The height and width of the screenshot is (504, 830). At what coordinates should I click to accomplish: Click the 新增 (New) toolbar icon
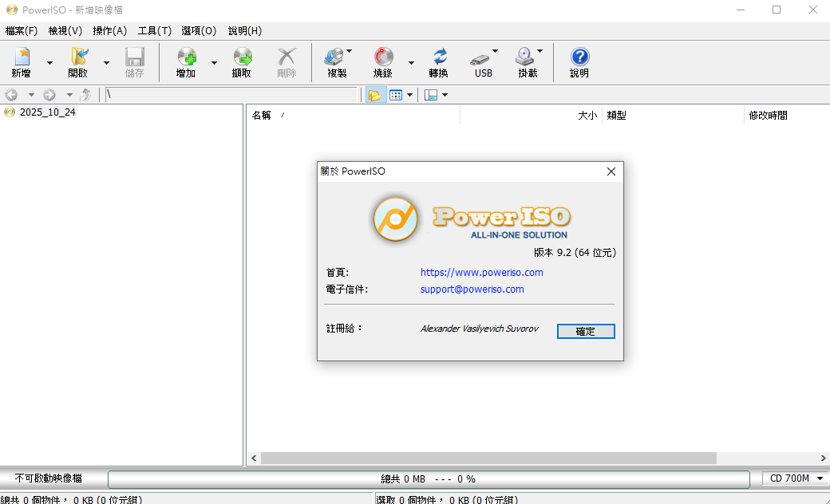pos(22,57)
